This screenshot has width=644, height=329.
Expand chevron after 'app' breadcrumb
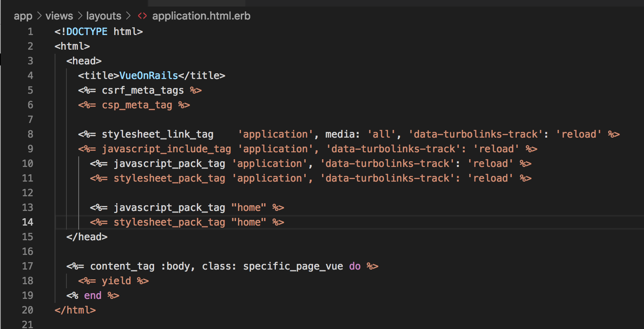[x=39, y=16]
